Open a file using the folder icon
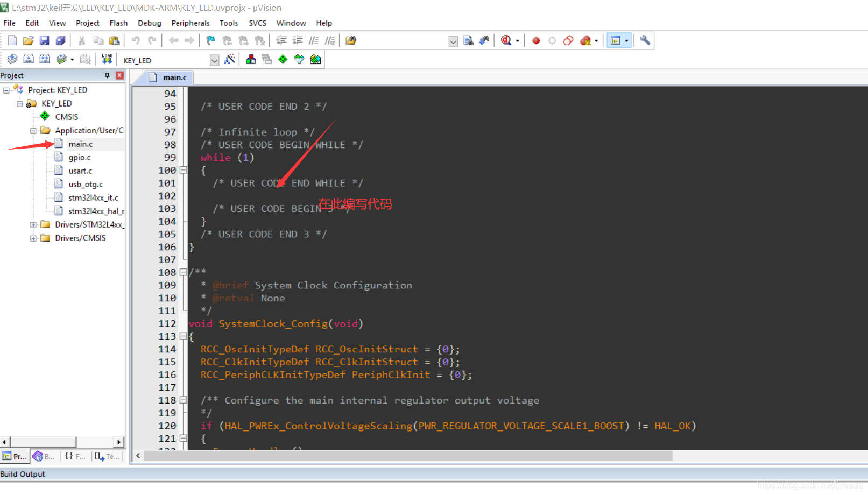The height and width of the screenshot is (495, 868). (28, 40)
